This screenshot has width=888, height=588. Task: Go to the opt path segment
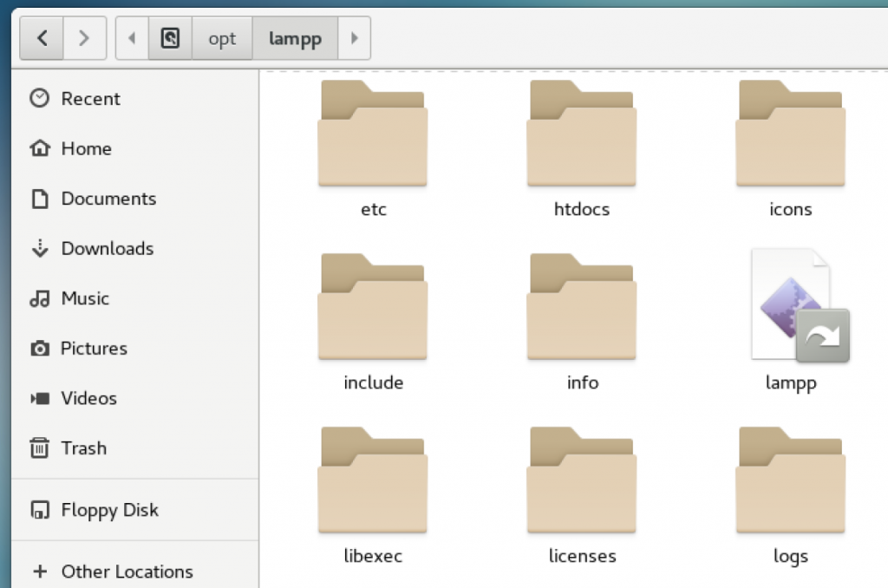[222, 39]
